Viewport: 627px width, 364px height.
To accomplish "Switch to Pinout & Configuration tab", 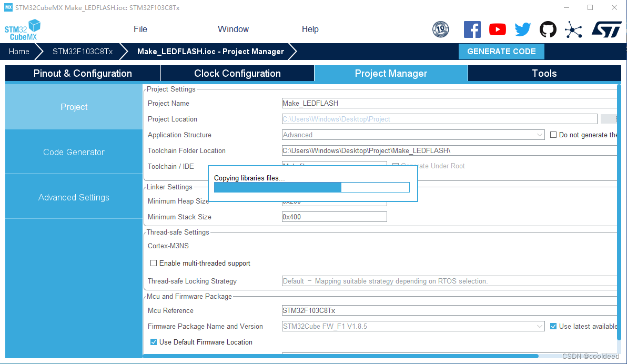I will (x=83, y=74).
